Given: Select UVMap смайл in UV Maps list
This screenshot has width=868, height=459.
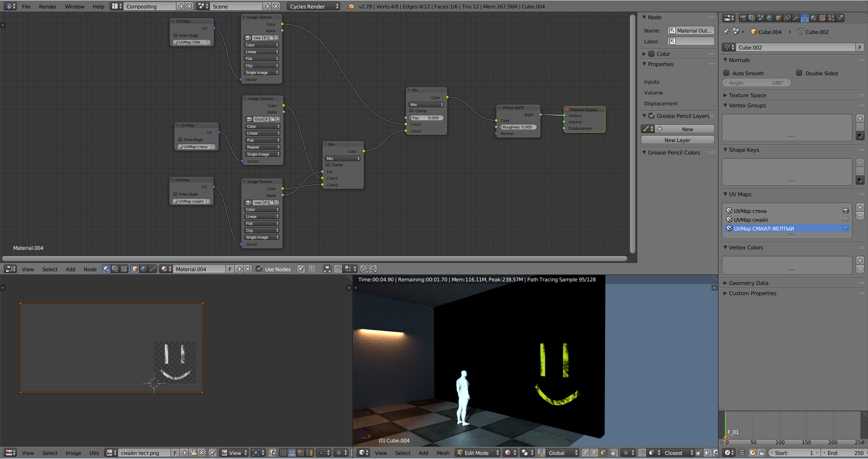Looking at the screenshot, I should point(751,220).
